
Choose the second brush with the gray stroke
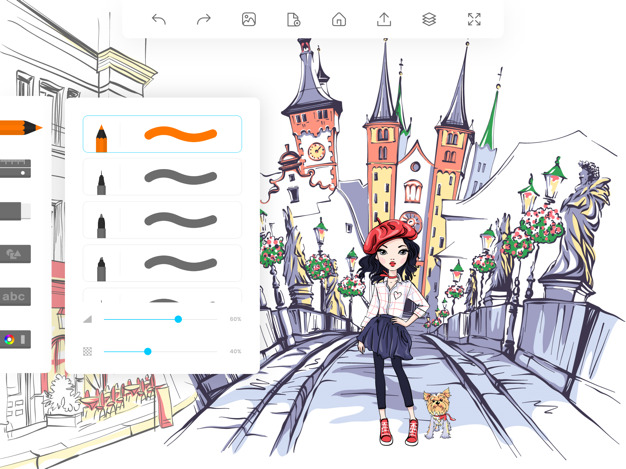pyautogui.click(x=162, y=178)
